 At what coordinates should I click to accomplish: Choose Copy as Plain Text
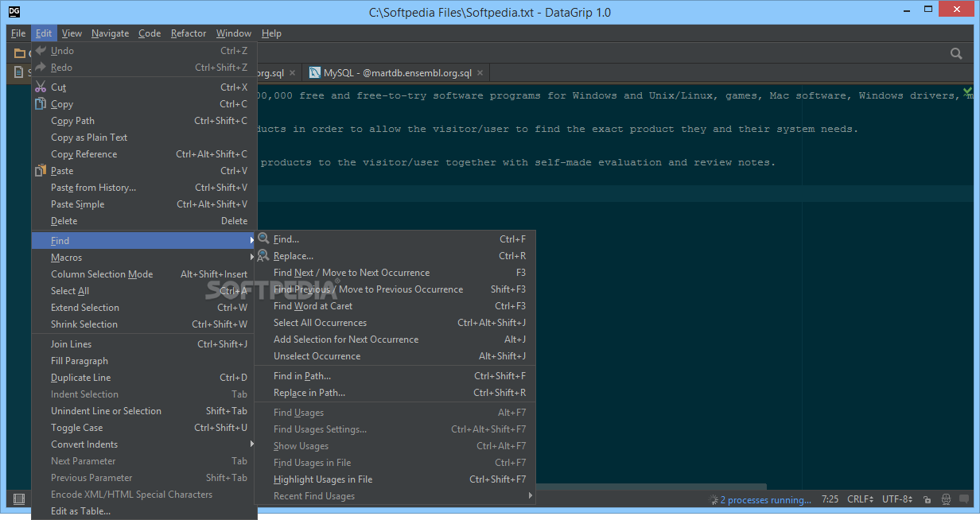[144, 137]
